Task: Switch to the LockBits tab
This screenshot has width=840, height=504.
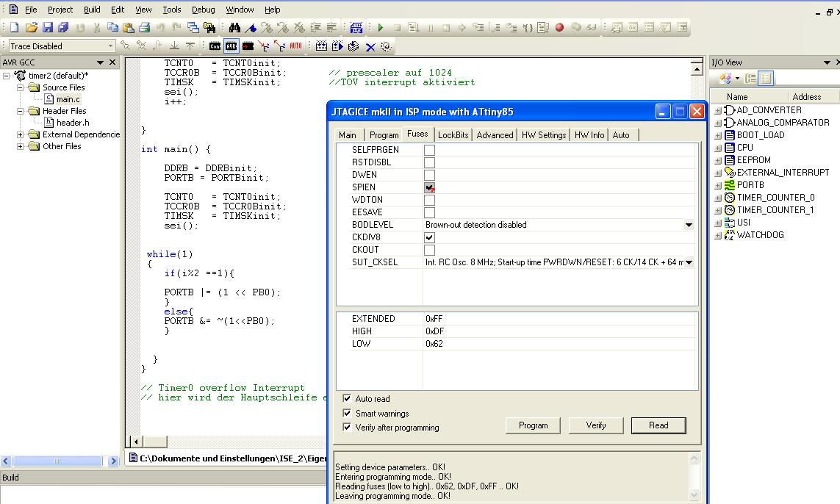Action: (x=453, y=135)
